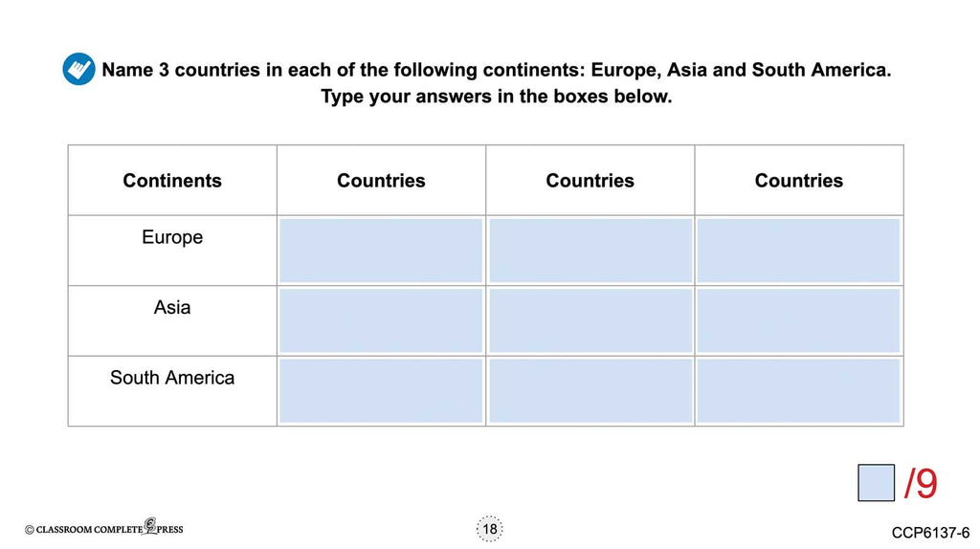The height and width of the screenshot is (549, 980).
Task: Select the first Europe country answer box
Action: point(381,251)
